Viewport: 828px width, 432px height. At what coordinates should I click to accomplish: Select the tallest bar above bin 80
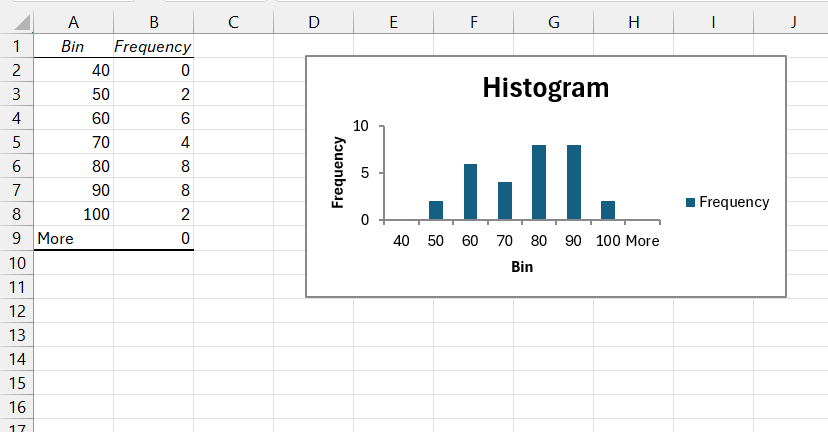tap(539, 182)
